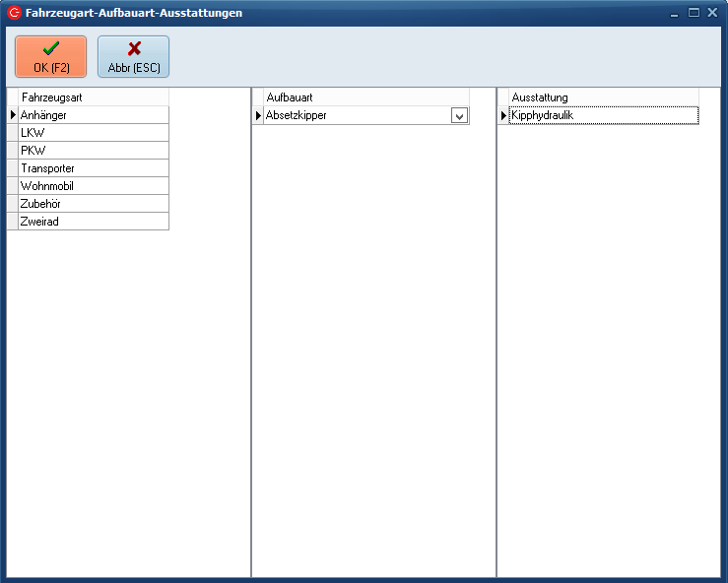Click the Ausstattung column header

(x=603, y=97)
